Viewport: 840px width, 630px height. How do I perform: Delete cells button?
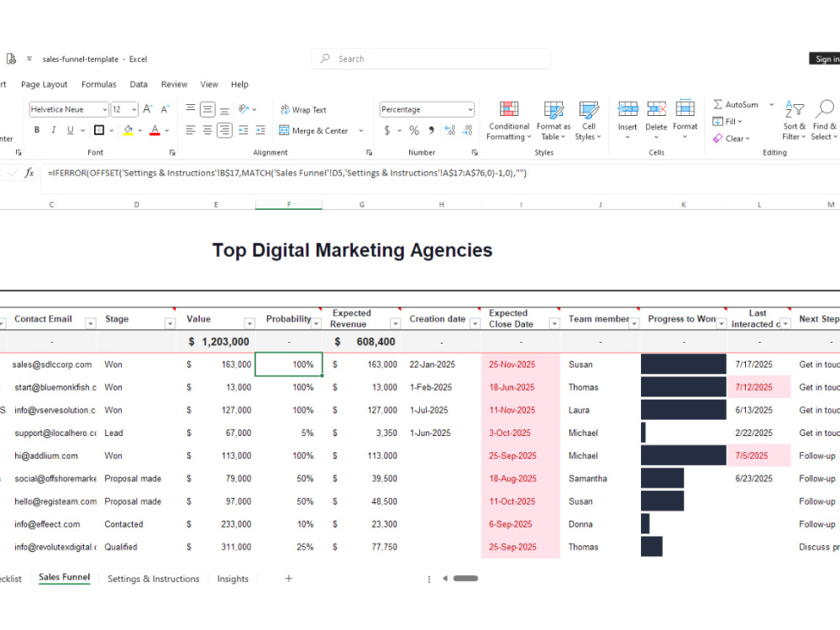(656, 120)
